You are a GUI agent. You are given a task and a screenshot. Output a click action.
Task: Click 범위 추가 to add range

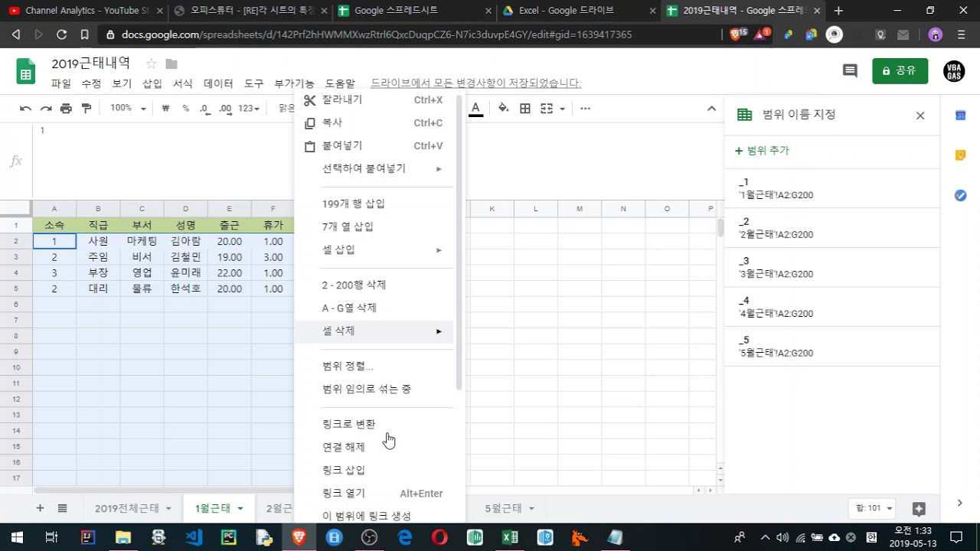click(x=762, y=151)
